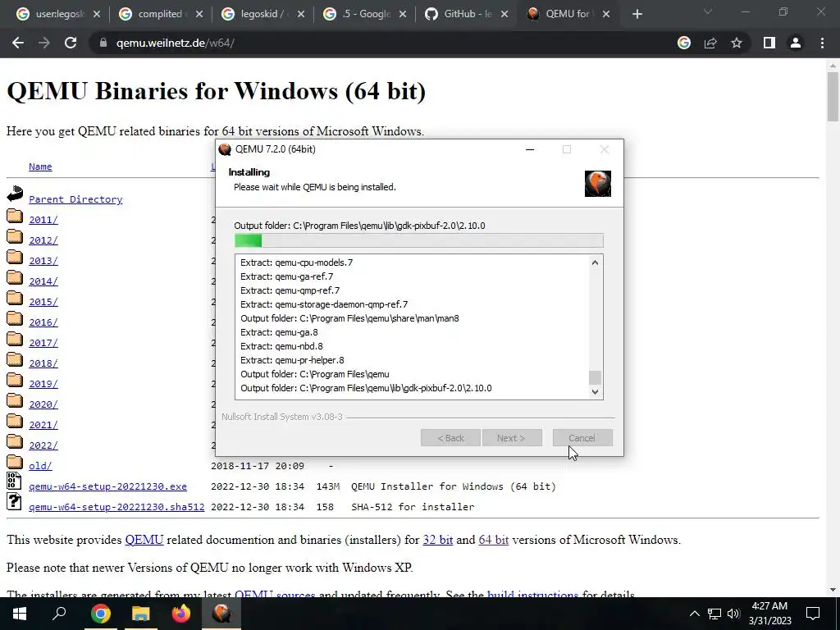Click the Cancel button in the installer
Viewport: 840px width, 630px height.
[x=582, y=438]
